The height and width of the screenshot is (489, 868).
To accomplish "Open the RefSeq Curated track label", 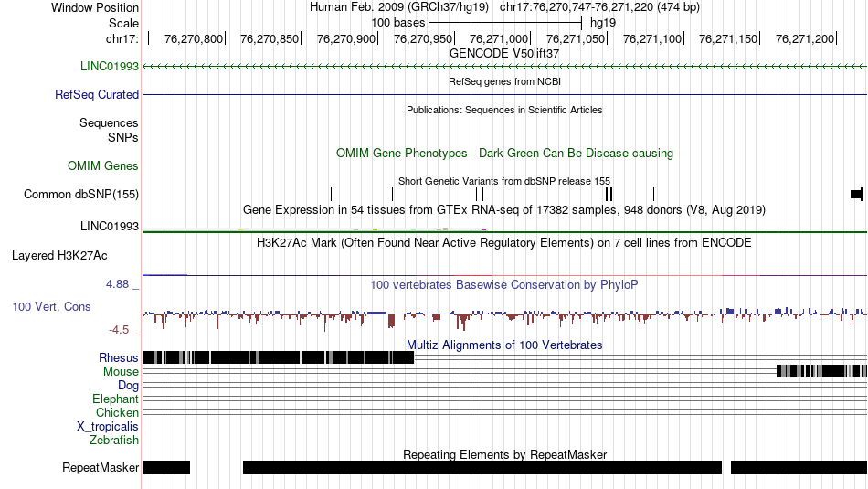I will (96, 95).
